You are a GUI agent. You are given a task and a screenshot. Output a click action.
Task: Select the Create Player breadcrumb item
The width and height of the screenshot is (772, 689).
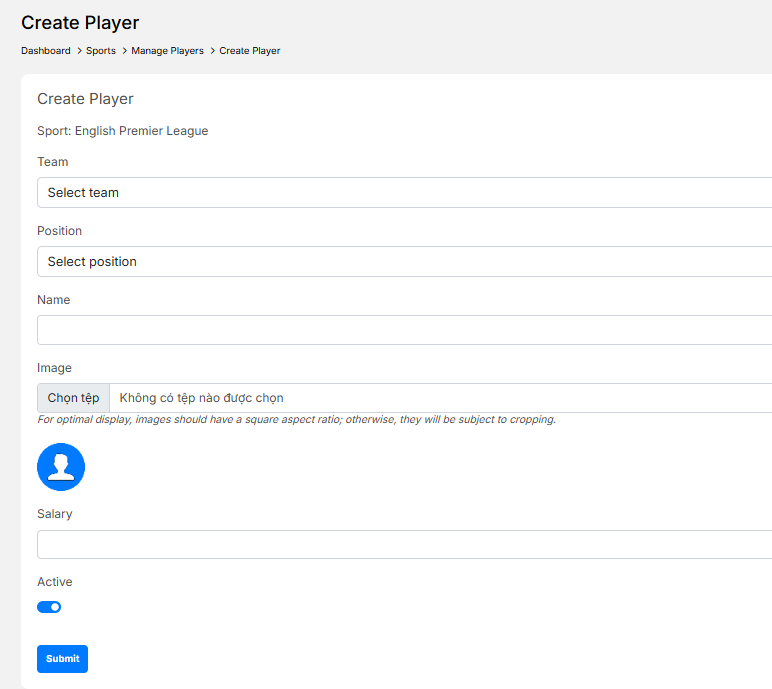click(x=250, y=51)
